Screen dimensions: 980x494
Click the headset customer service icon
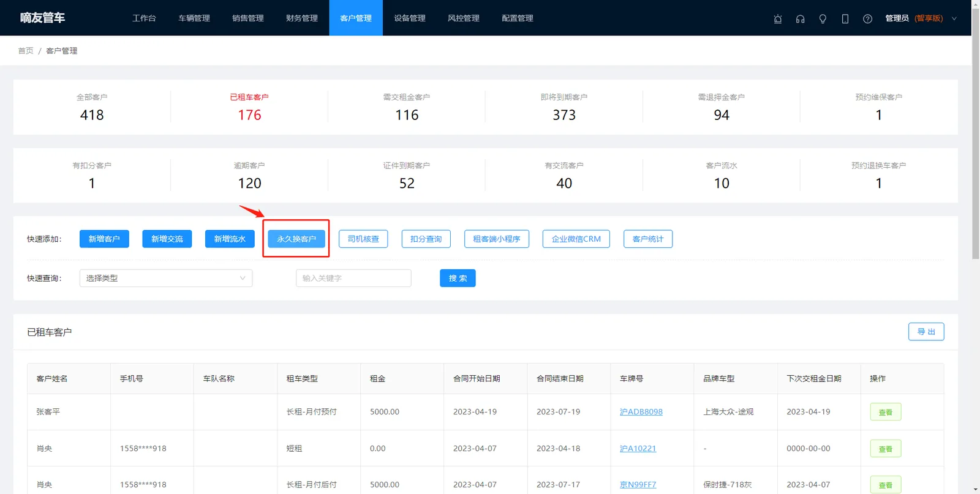[x=800, y=18]
